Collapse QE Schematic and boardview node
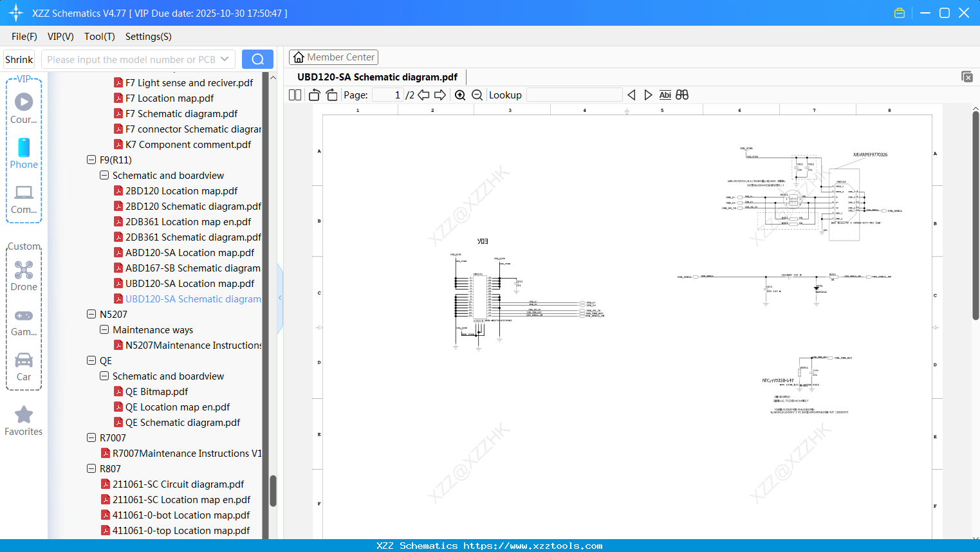This screenshot has width=980, height=552. 104,376
